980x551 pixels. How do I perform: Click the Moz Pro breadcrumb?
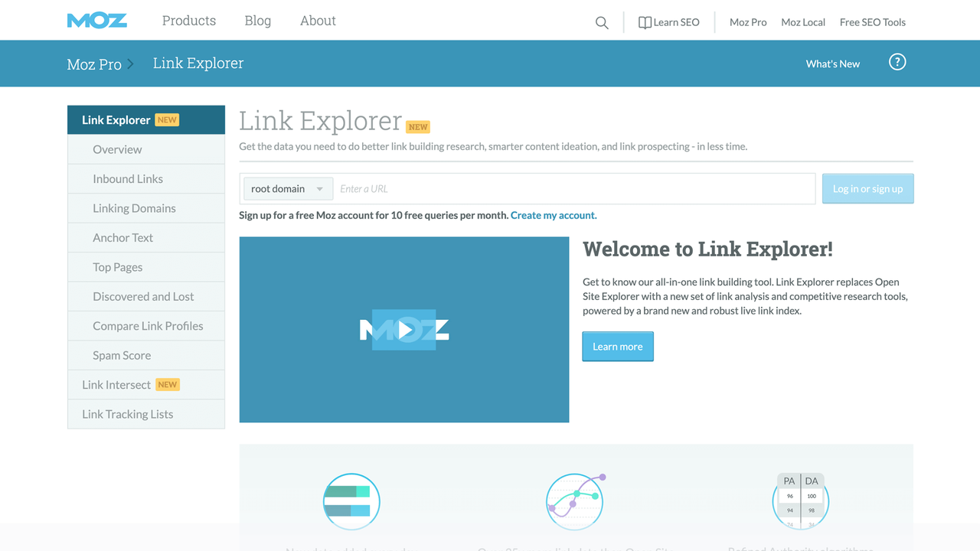[94, 64]
